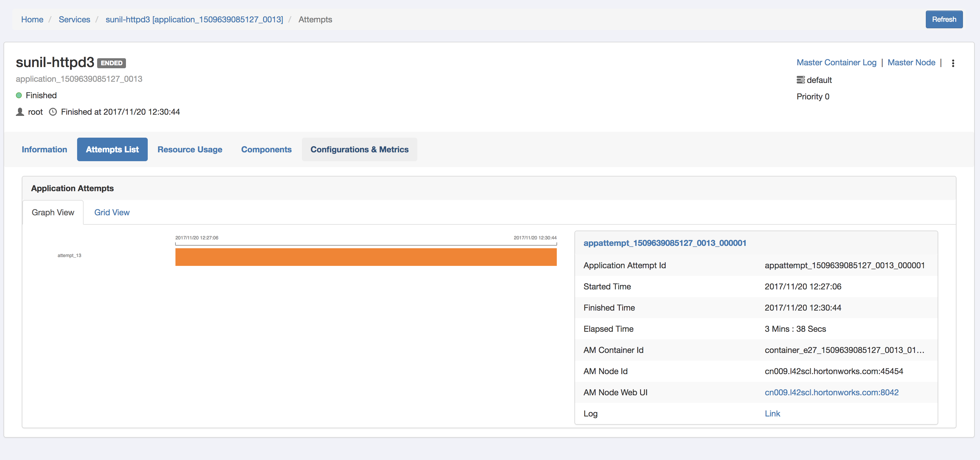Switch to the Information tab
The width and height of the screenshot is (980, 460).
click(44, 149)
